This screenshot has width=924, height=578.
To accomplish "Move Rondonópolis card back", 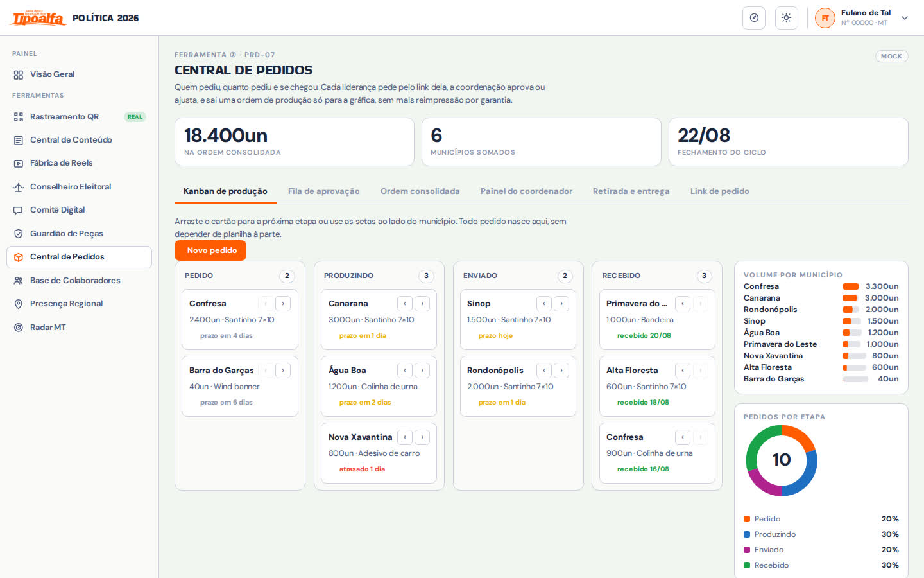I will tap(544, 371).
